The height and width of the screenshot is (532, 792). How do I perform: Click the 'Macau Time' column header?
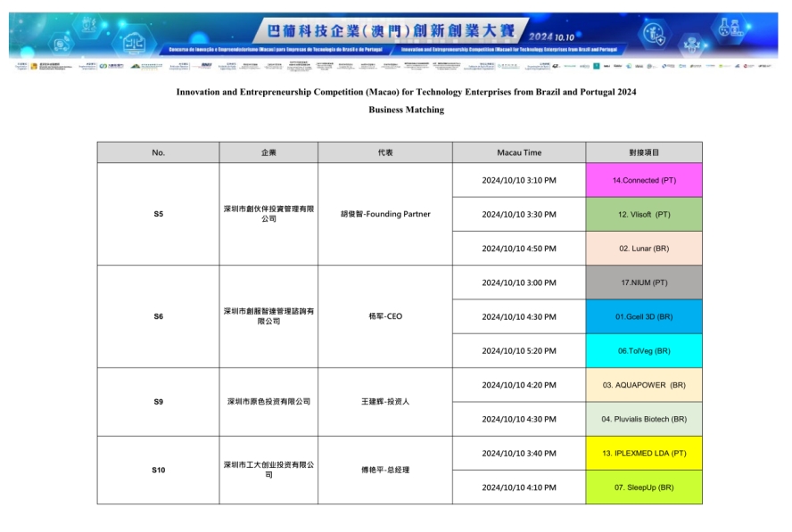pos(519,152)
